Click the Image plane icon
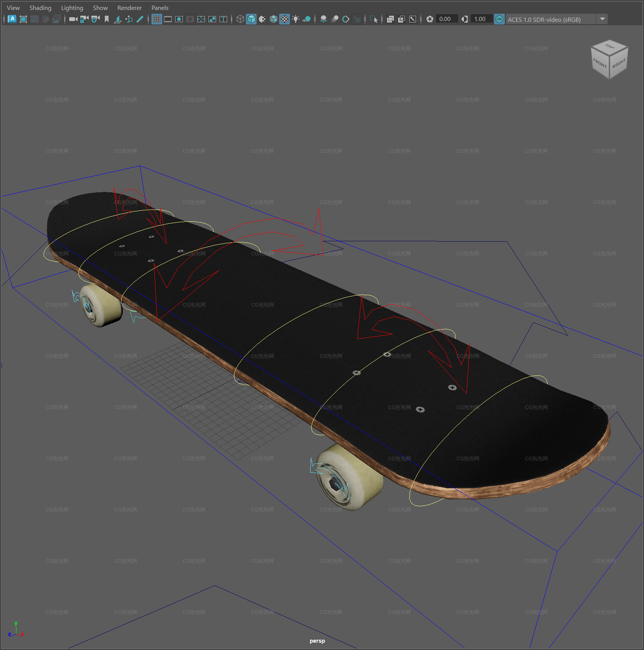This screenshot has height=650, width=644. tap(118, 19)
